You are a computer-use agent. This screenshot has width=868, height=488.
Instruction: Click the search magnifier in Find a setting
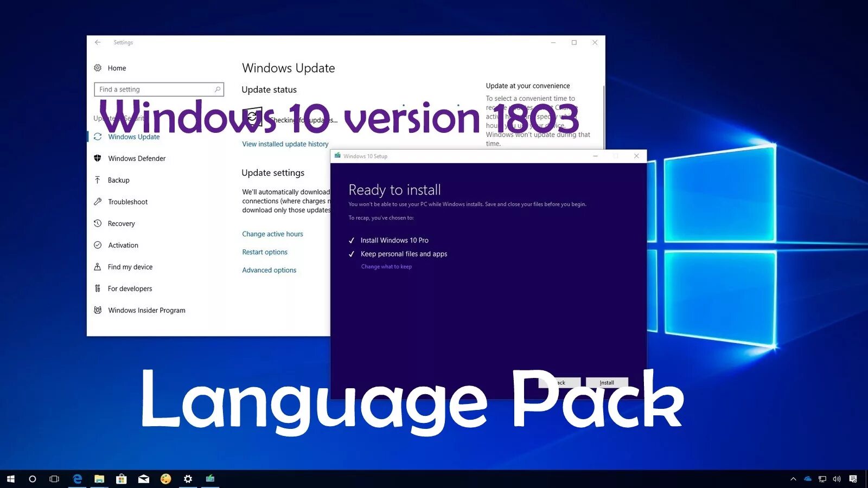218,89
